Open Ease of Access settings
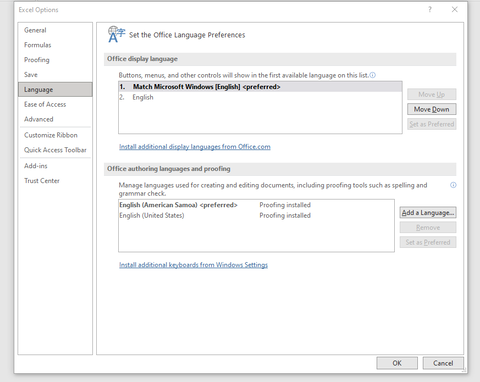Image resolution: width=480 pixels, height=382 pixels. tap(55, 104)
